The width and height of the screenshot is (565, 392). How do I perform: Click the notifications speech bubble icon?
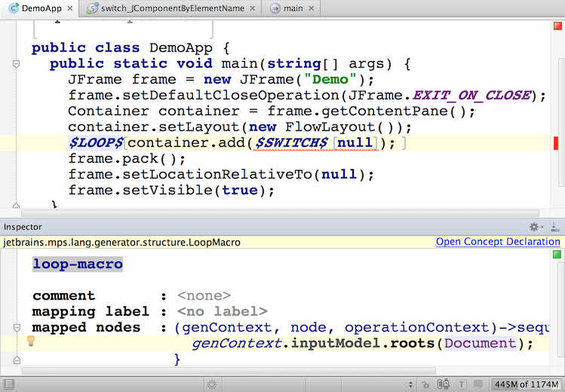click(x=479, y=384)
